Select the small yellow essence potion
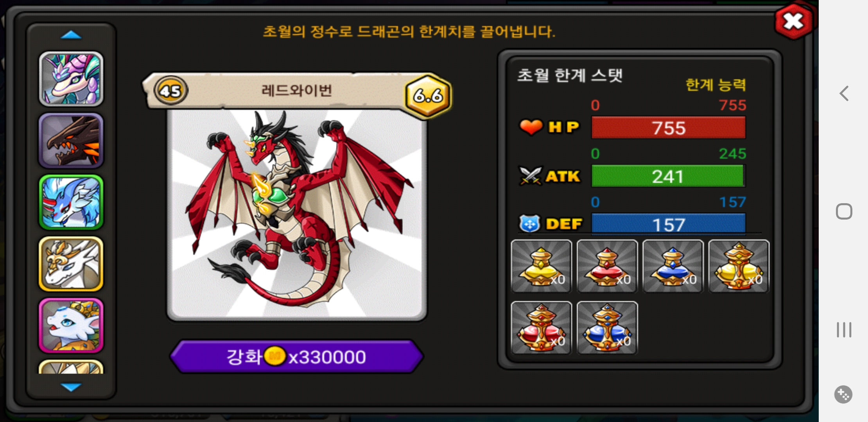The image size is (868, 422). (x=541, y=266)
